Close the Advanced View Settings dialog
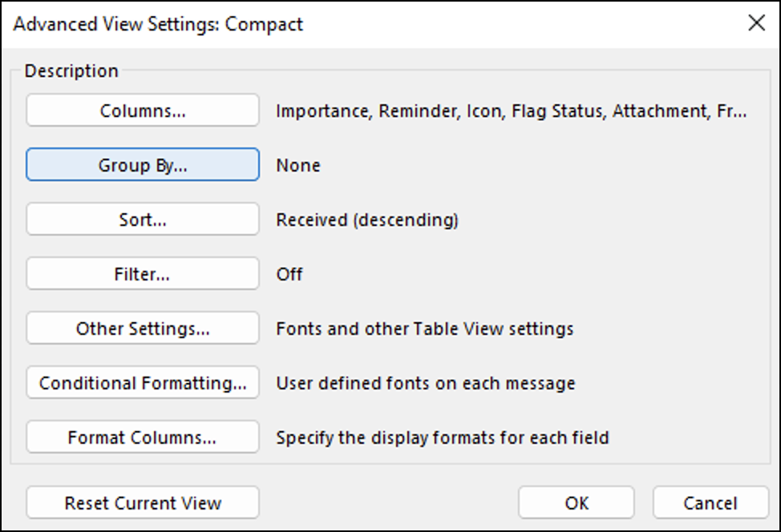 [x=757, y=23]
